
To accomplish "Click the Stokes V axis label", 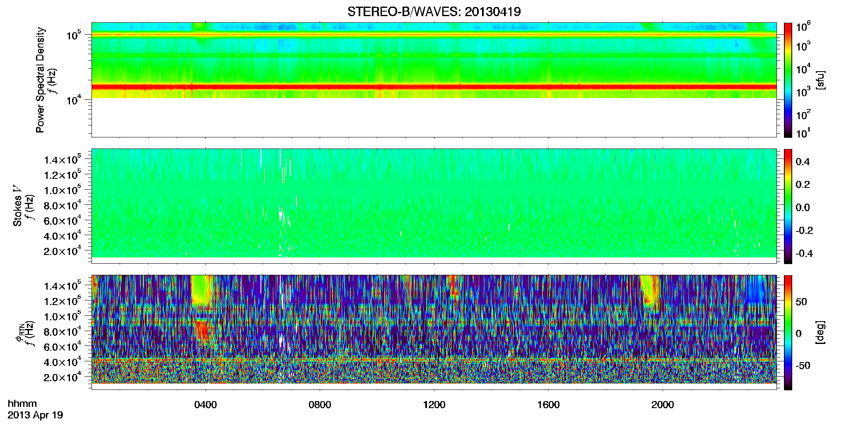I will tap(17, 206).
